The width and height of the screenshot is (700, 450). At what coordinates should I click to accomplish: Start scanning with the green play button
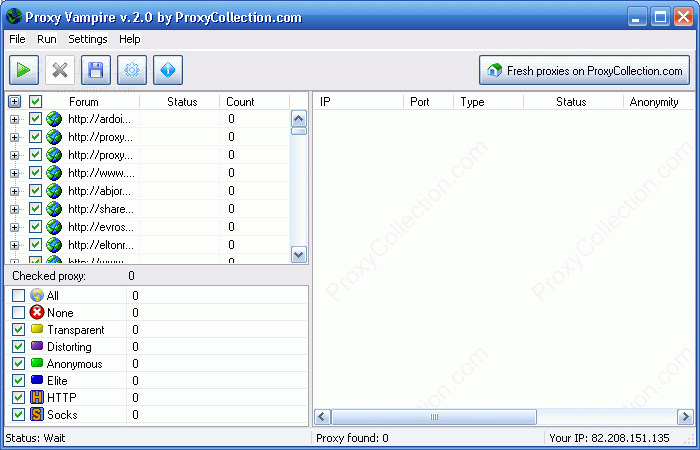[24, 70]
